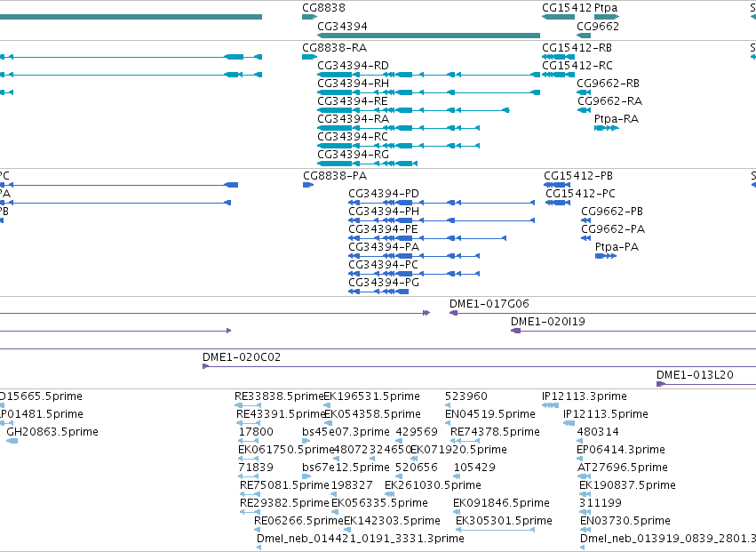The width and height of the screenshot is (756, 552).
Task: Select EST EK196531.5prime
Action: click(371, 396)
